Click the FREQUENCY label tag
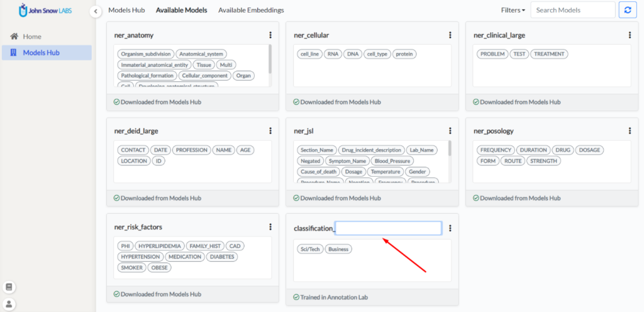 [496, 150]
